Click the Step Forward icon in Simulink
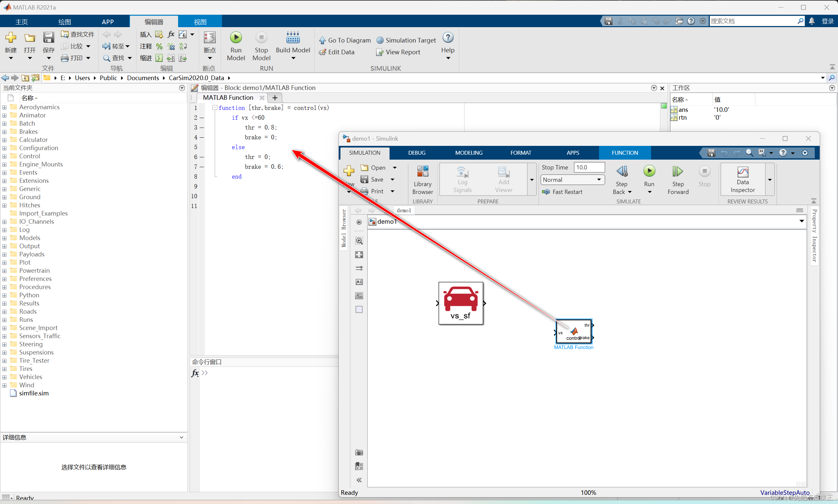 pyautogui.click(x=677, y=171)
